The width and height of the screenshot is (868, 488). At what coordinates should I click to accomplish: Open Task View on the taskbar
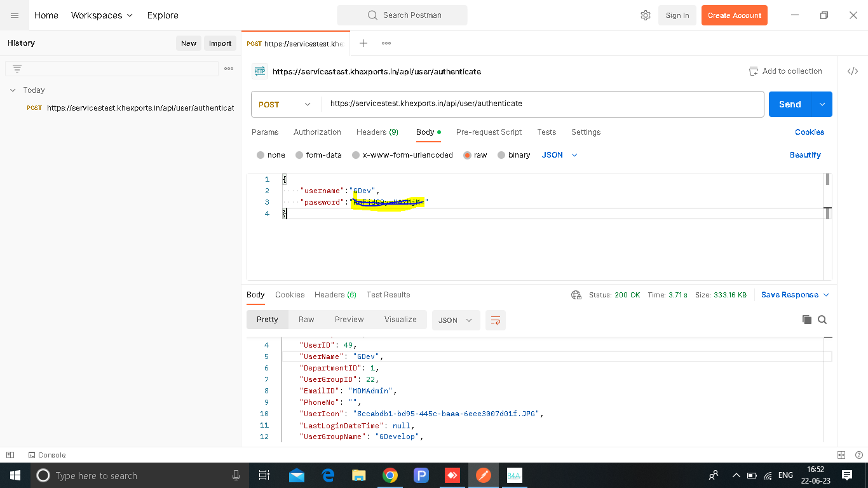(x=264, y=475)
